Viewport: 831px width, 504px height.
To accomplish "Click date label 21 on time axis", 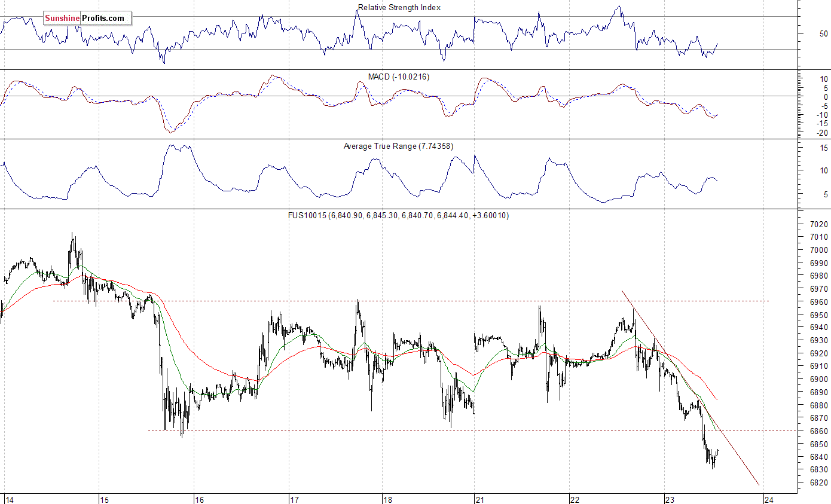I will pos(481,499).
